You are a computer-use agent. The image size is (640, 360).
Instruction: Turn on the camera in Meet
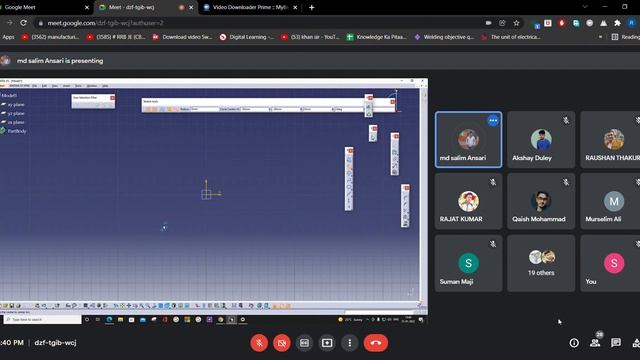(282, 343)
